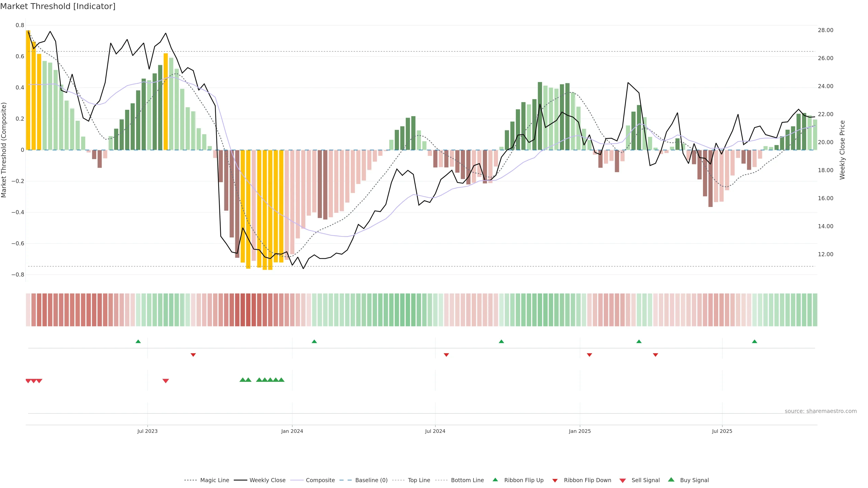Click the Buy Signal legend icon

pos(671,480)
